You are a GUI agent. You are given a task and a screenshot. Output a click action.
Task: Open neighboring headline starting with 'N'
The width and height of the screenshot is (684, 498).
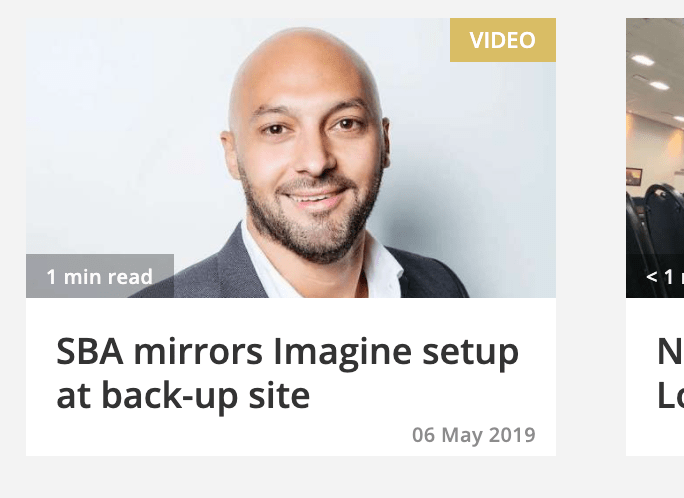point(670,351)
